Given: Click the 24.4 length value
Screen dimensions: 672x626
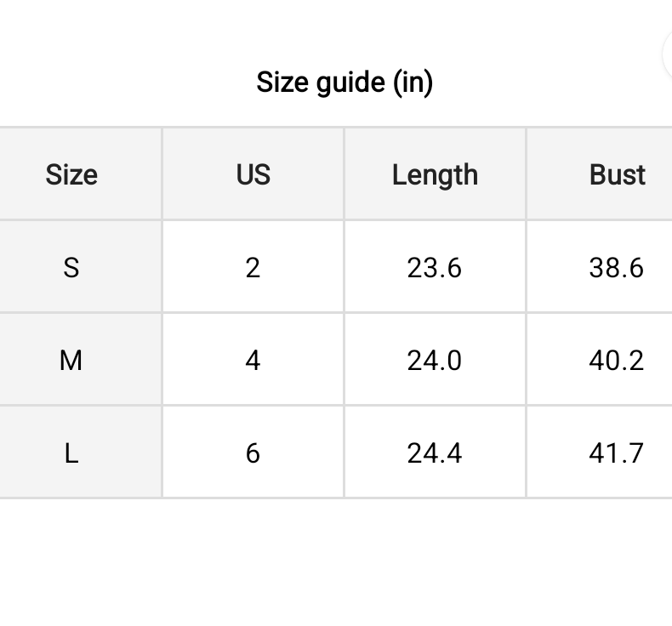Looking at the screenshot, I should tap(435, 453).
